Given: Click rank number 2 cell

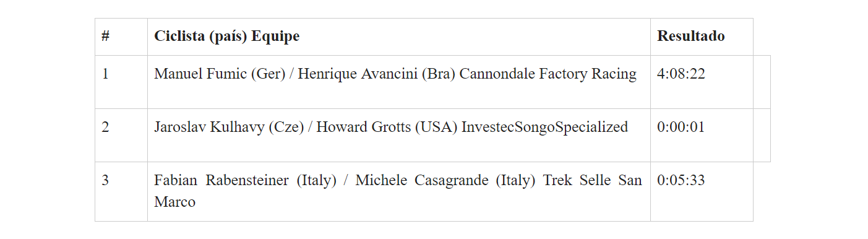Looking at the screenshot, I should click(x=121, y=135).
